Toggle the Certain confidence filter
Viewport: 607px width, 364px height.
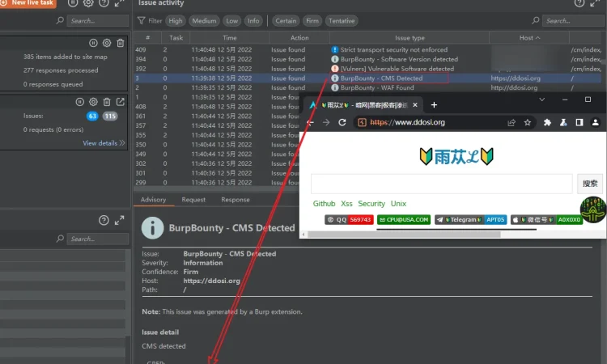286,21
